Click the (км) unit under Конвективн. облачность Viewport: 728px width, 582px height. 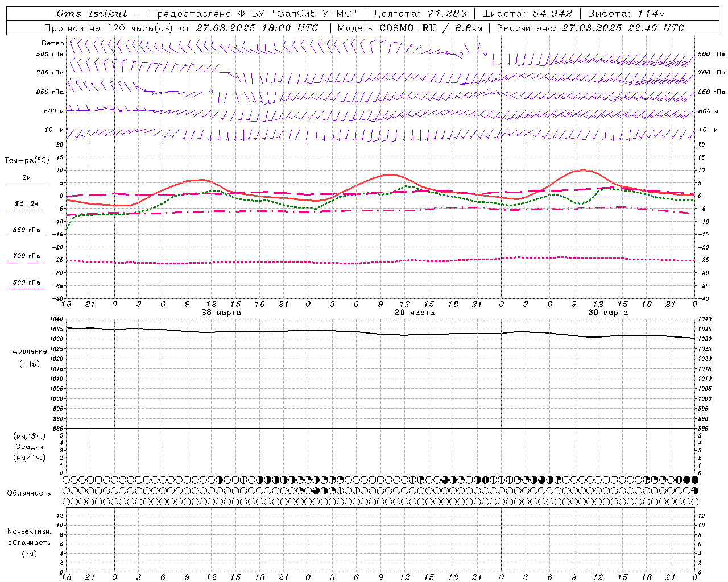coord(30,554)
